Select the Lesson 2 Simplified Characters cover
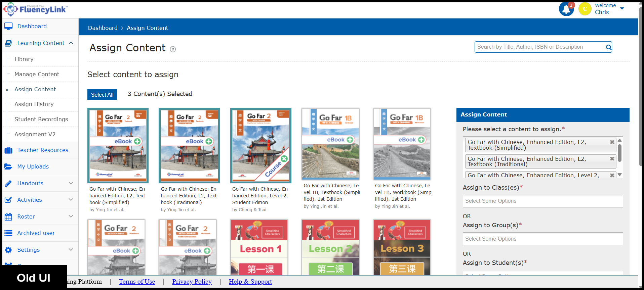 (x=331, y=247)
